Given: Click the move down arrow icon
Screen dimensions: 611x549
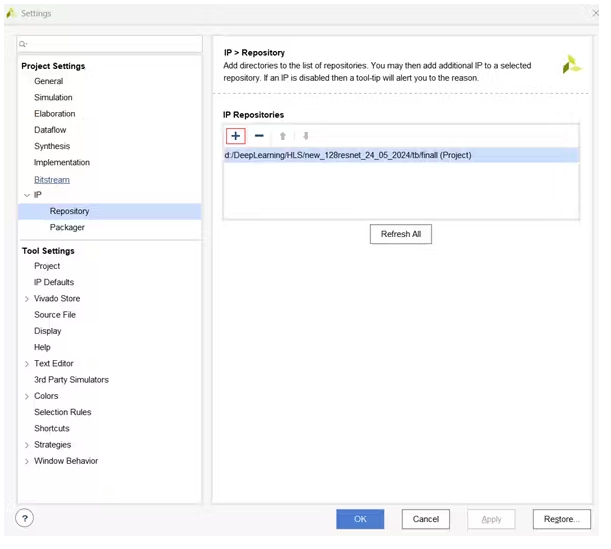Looking at the screenshot, I should tap(306, 136).
